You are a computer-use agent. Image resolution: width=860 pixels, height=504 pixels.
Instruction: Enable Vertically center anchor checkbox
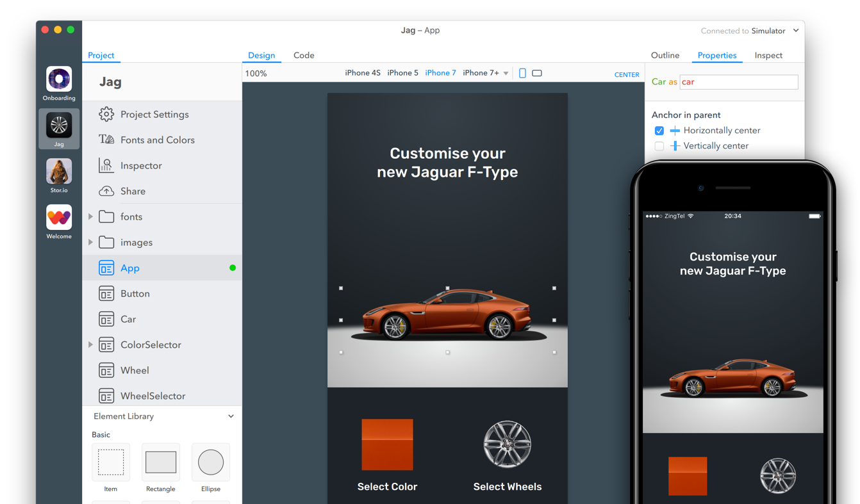659,146
